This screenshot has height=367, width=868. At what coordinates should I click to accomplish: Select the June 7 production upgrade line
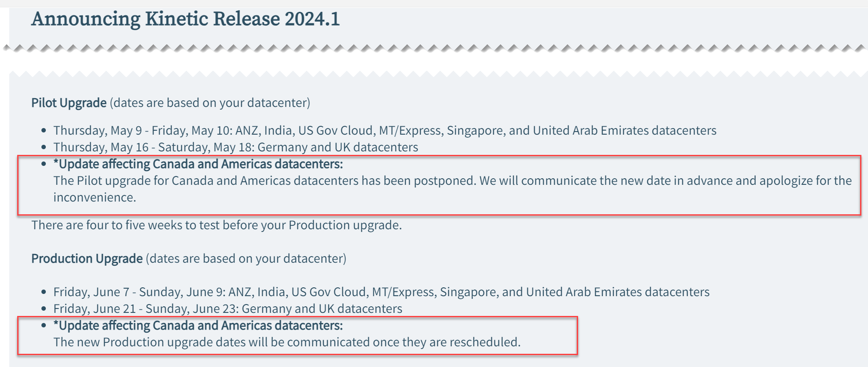pyautogui.click(x=381, y=292)
